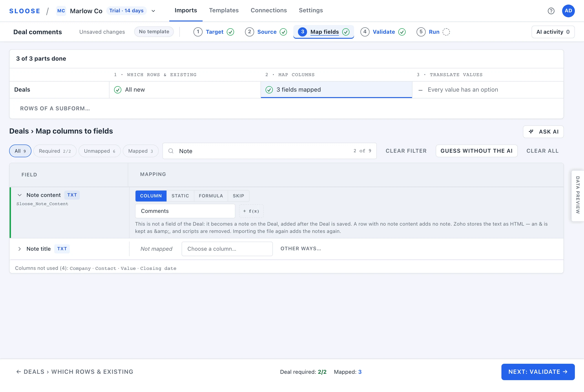This screenshot has width=584, height=392.
Task: Click the Validate step green checkmark icon
Action: pyautogui.click(x=402, y=32)
